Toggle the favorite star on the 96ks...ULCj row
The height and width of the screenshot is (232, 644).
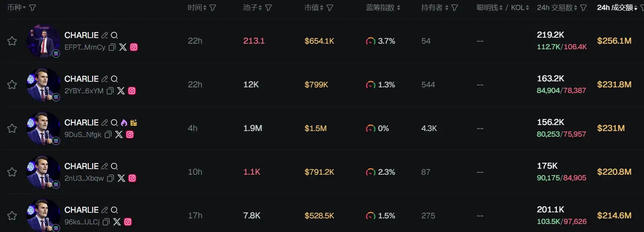(12, 216)
